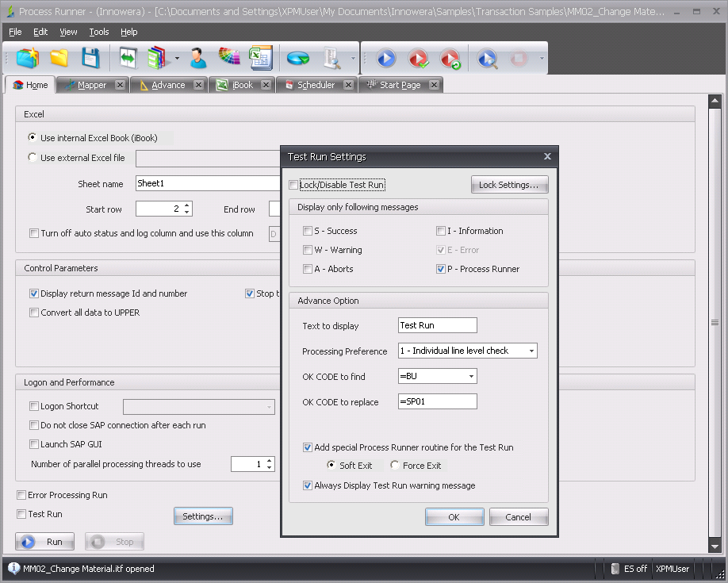Click the Lock Settings... button
The width and height of the screenshot is (728, 583).
click(509, 185)
